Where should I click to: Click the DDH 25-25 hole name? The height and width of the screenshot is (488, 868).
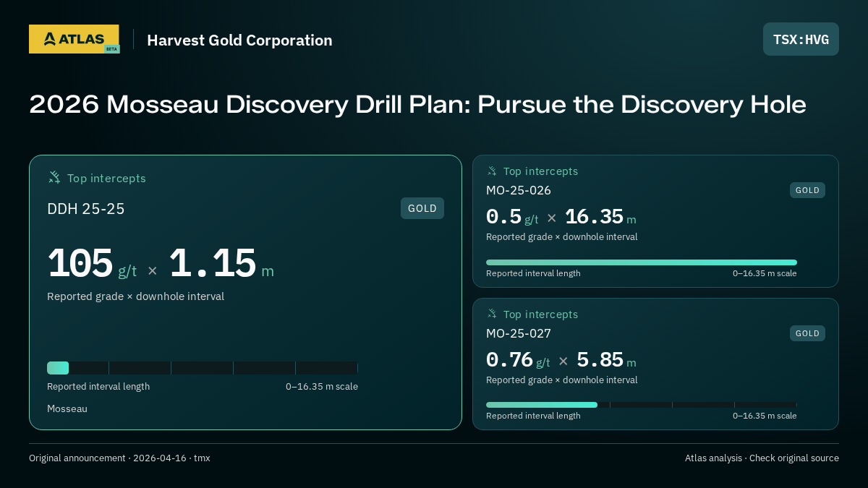86,209
